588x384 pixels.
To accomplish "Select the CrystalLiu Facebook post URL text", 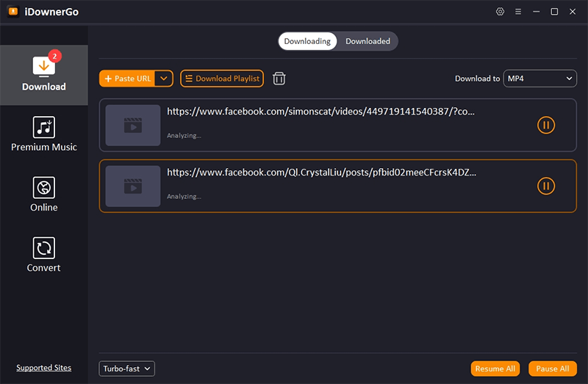I will coord(321,173).
